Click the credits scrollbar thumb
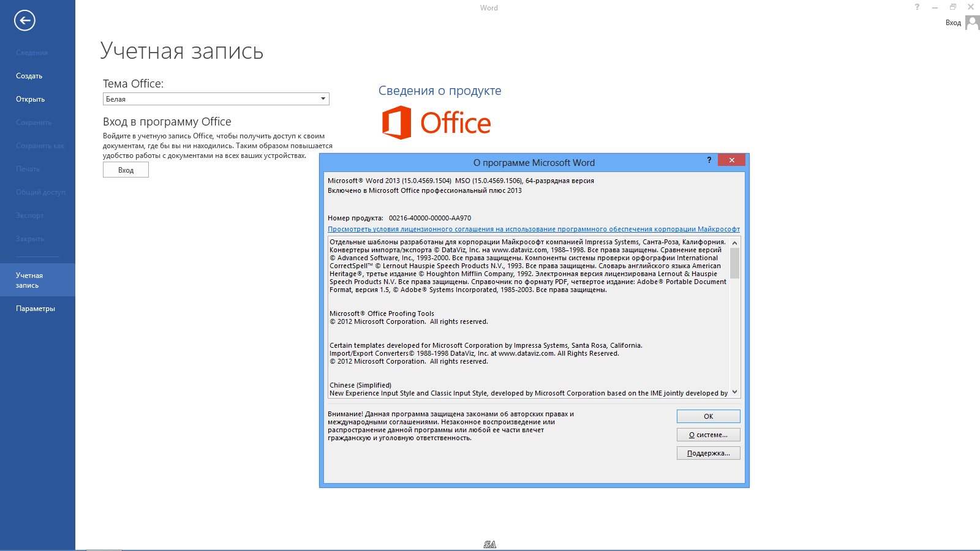The image size is (980, 551). 735,263
